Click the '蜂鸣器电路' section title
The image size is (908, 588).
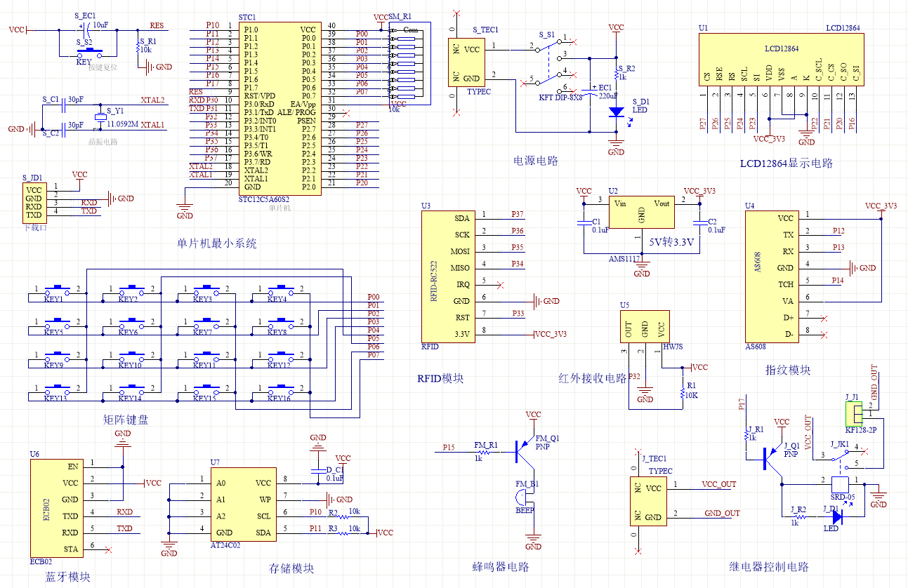pyautogui.click(x=501, y=568)
